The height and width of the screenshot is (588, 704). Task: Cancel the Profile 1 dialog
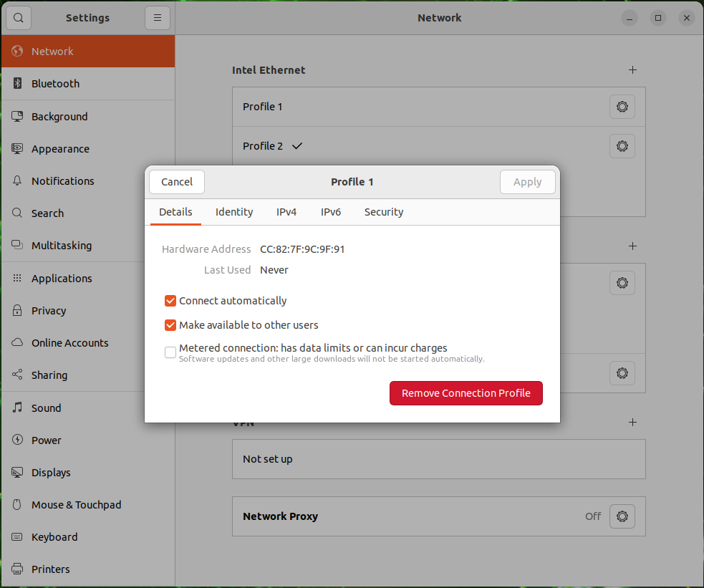[x=177, y=182]
